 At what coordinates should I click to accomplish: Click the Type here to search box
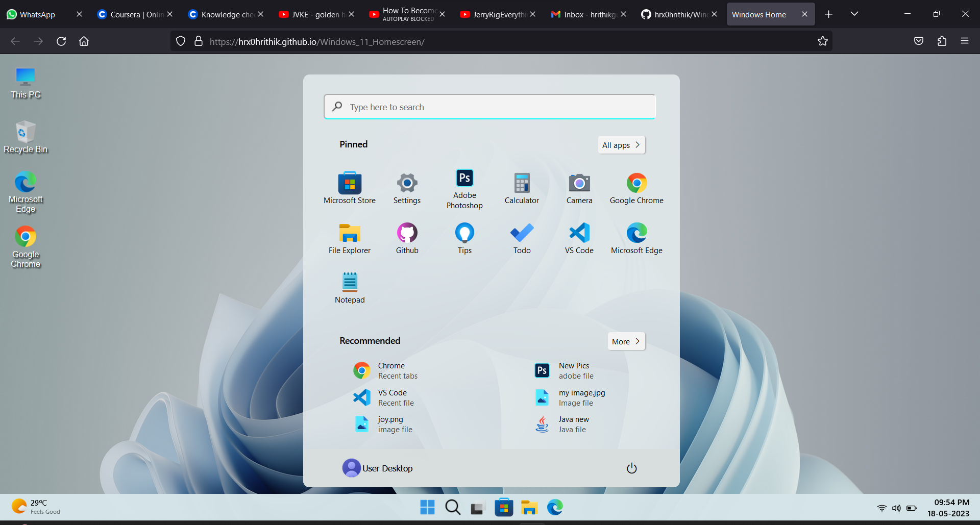coord(489,107)
